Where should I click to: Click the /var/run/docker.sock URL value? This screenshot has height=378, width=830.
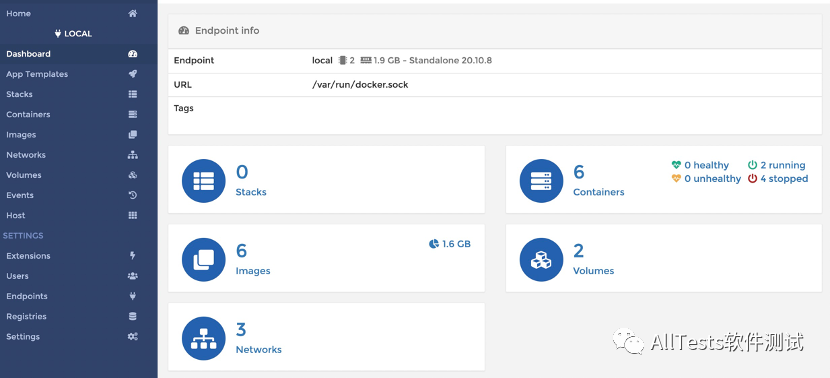(x=360, y=85)
